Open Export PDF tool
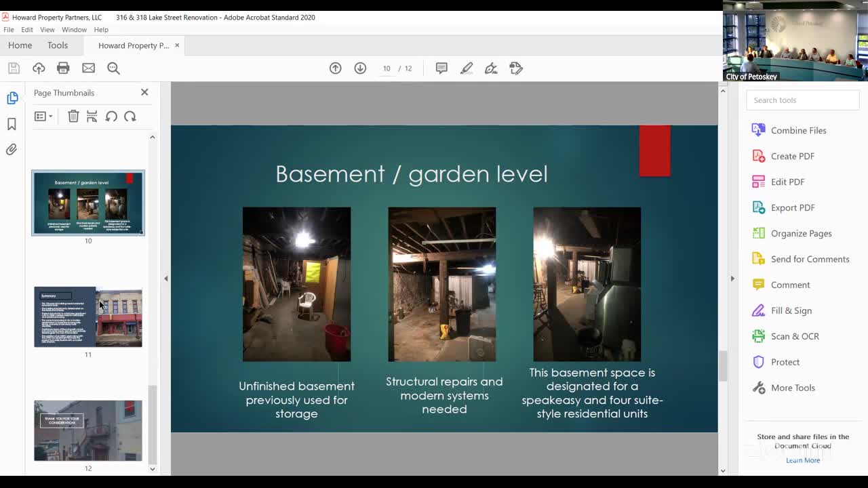868x488 pixels. click(792, 207)
